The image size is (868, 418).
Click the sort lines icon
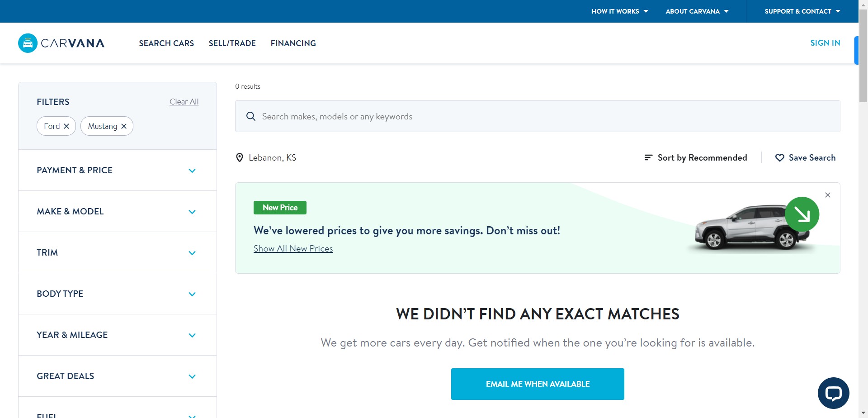point(648,158)
